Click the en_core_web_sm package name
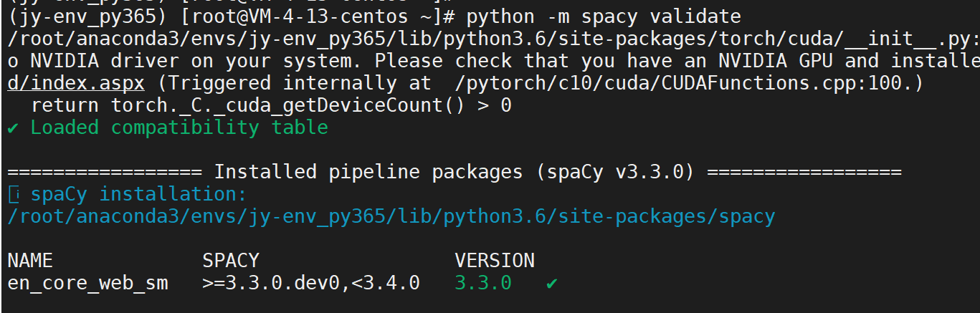The width and height of the screenshot is (980, 313). (87, 283)
